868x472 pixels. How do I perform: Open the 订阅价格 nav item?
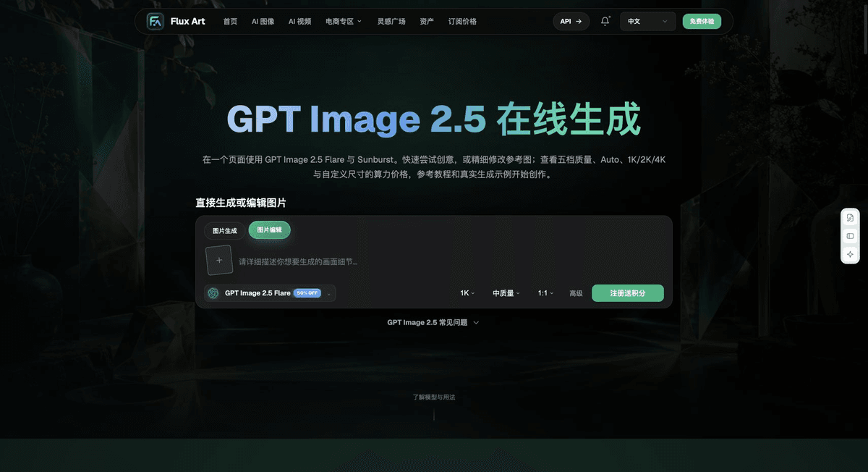coord(462,21)
